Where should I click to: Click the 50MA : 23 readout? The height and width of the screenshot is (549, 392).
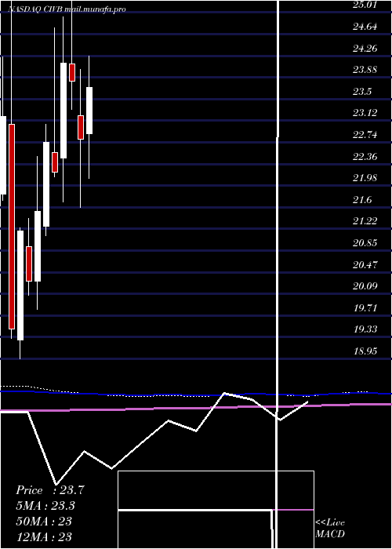pos(44,521)
